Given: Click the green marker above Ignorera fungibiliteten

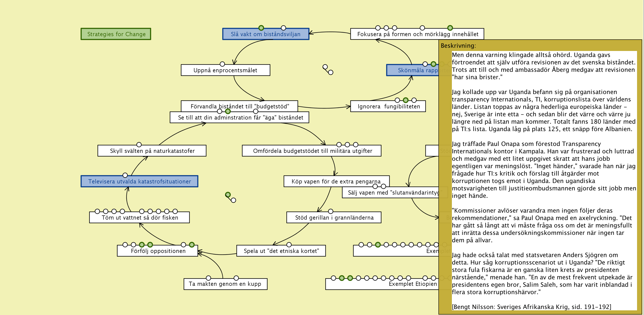Looking at the screenshot, I should click(x=406, y=100).
